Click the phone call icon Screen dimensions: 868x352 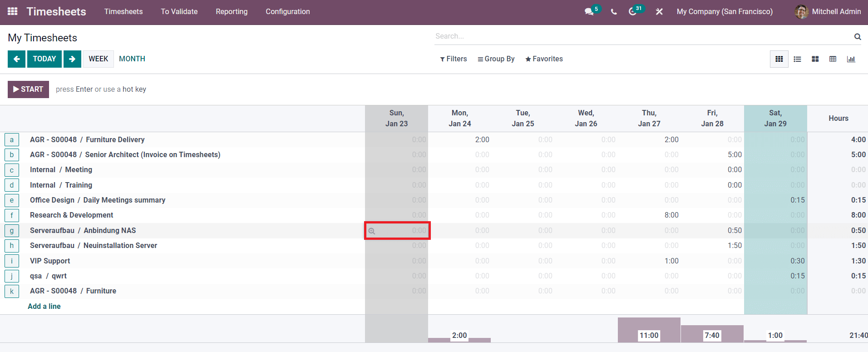click(614, 12)
